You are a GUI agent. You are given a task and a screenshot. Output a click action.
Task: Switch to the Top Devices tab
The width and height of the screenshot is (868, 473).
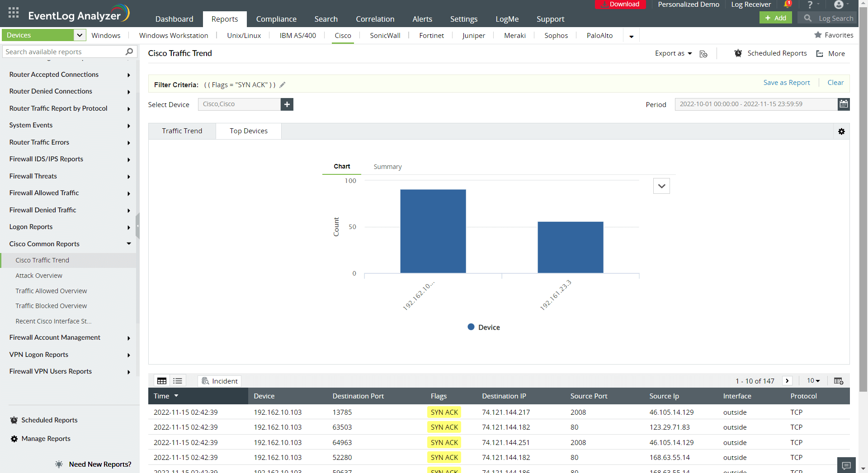[248, 131]
